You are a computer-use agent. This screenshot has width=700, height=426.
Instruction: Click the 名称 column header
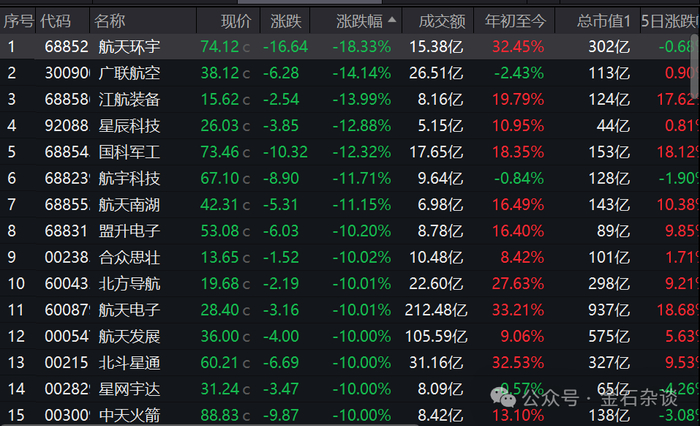pyautogui.click(x=109, y=20)
